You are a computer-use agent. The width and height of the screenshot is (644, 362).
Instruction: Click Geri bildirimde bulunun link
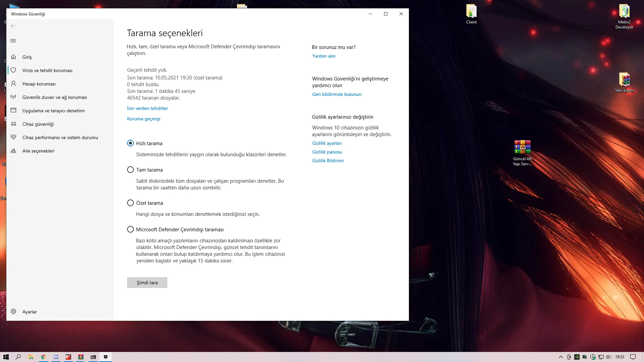click(337, 94)
